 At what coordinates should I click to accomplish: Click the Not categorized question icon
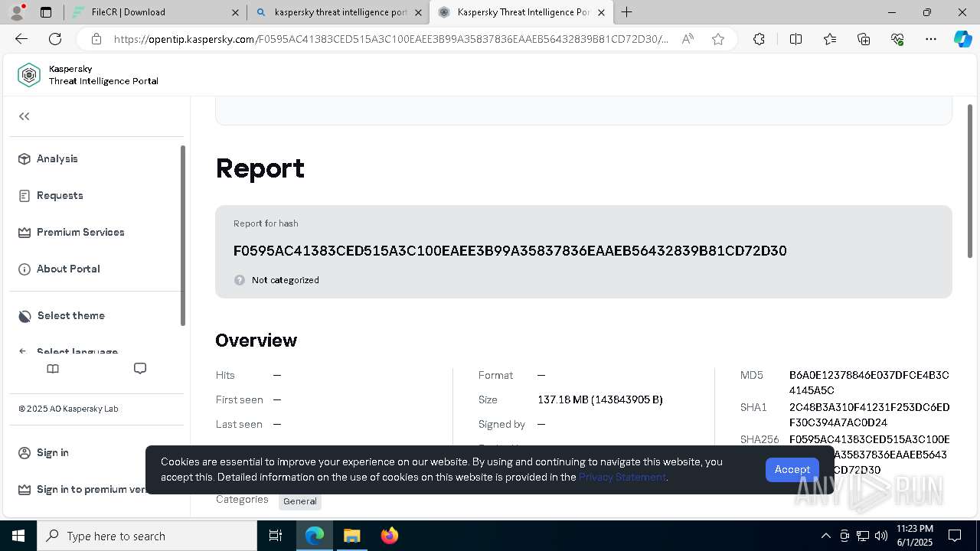pos(240,280)
